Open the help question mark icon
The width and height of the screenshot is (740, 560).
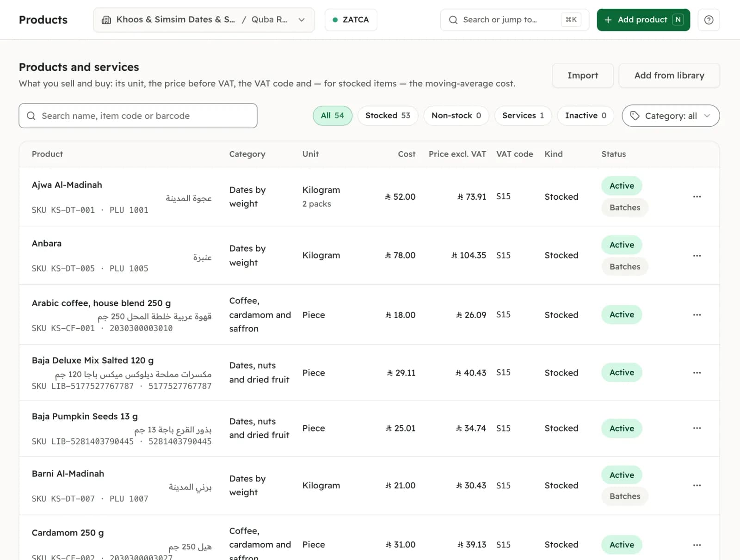(709, 20)
